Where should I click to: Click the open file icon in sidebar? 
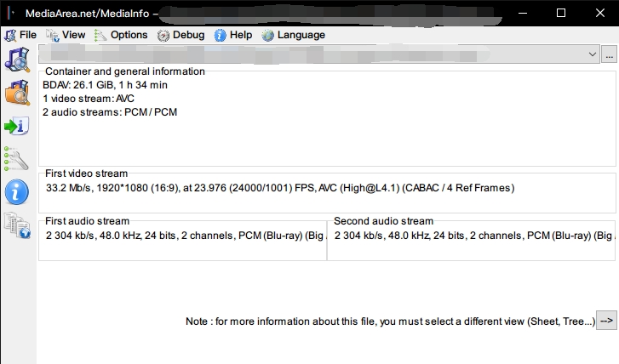(17, 60)
